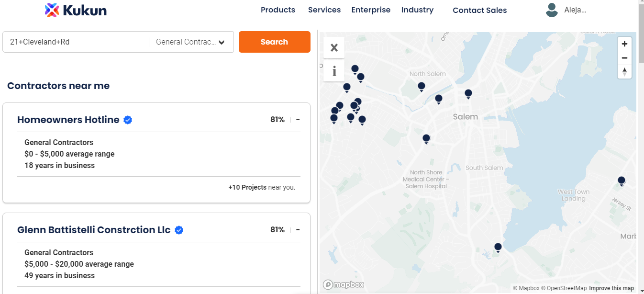Open the Products menu
The height and width of the screenshot is (294, 644).
coord(278,10)
